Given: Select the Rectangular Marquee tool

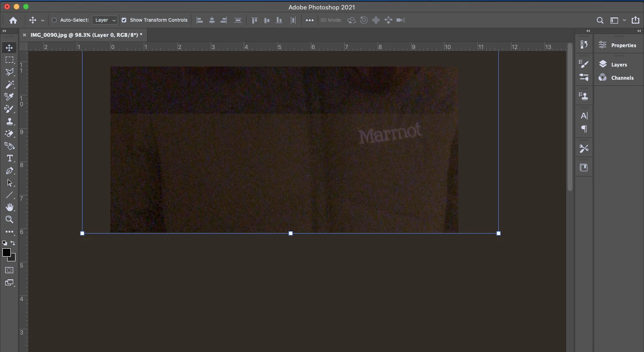Looking at the screenshot, I should [x=9, y=60].
